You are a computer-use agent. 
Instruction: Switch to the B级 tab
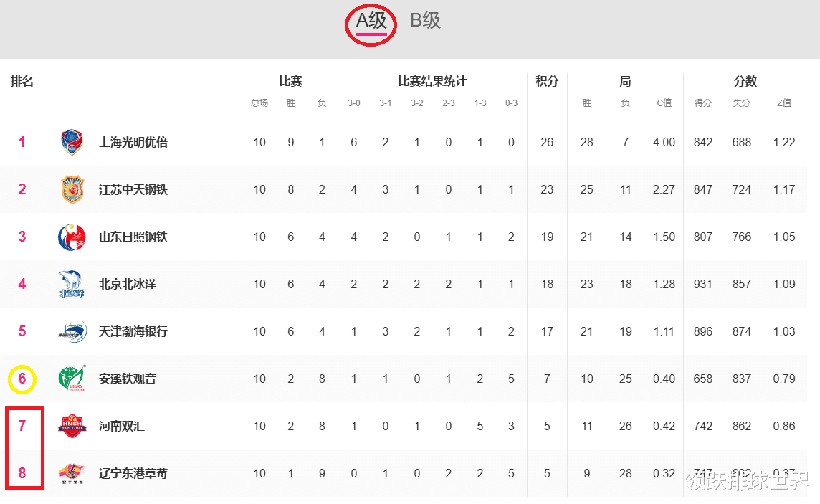click(x=425, y=21)
